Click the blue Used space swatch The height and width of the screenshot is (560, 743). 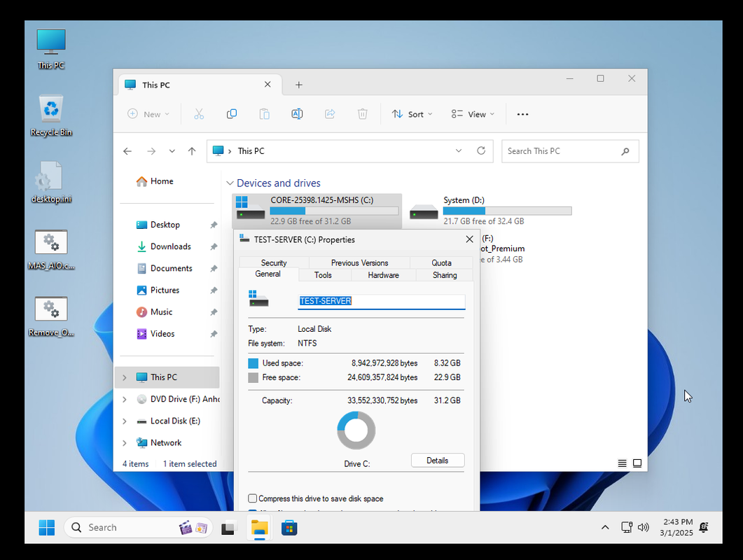click(253, 363)
